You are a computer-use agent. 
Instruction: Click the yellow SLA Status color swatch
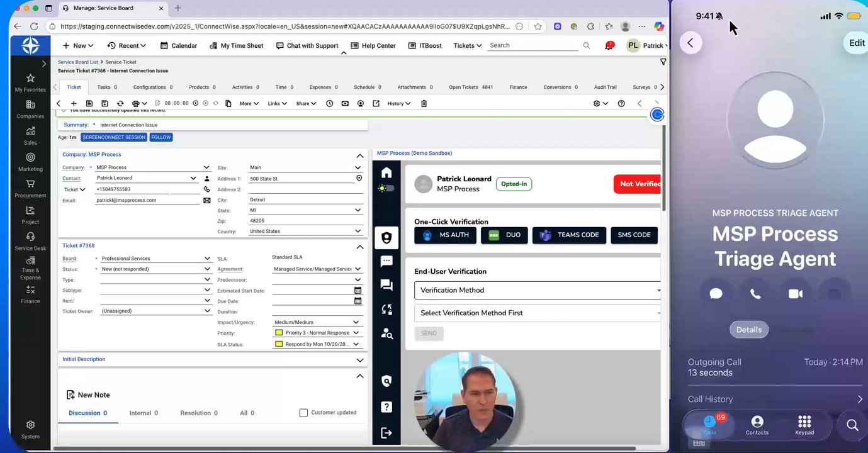[x=279, y=344]
